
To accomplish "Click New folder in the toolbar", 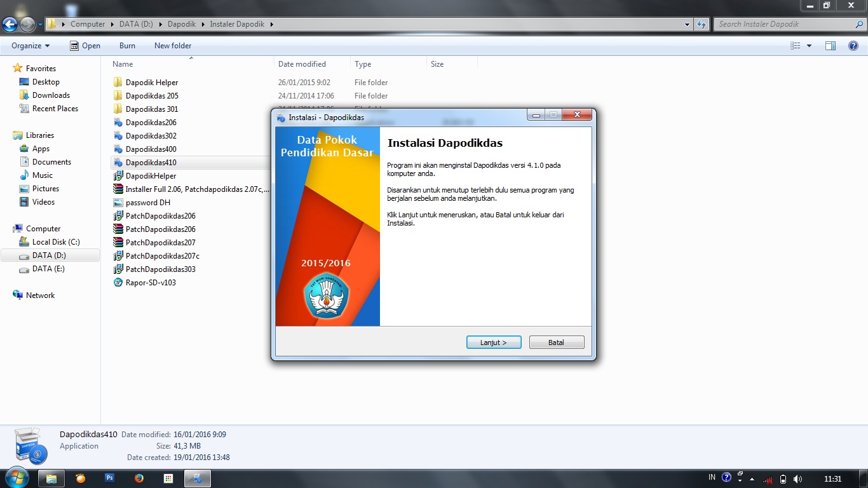I will click(x=173, y=46).
